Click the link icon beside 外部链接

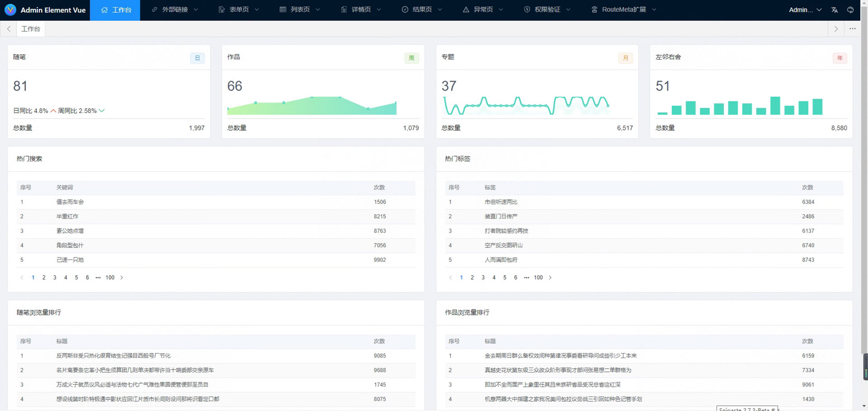[x=155, y=9]
